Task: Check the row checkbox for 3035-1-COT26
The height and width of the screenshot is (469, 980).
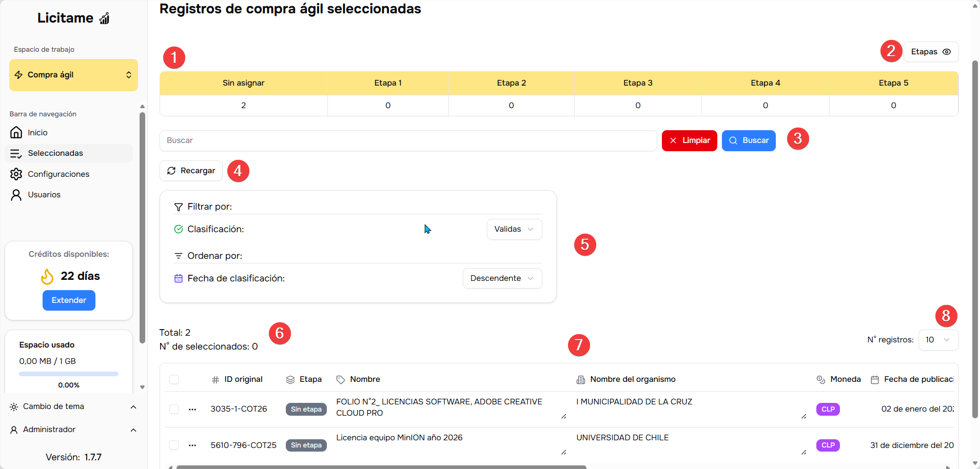Action: tap(174, 410)
